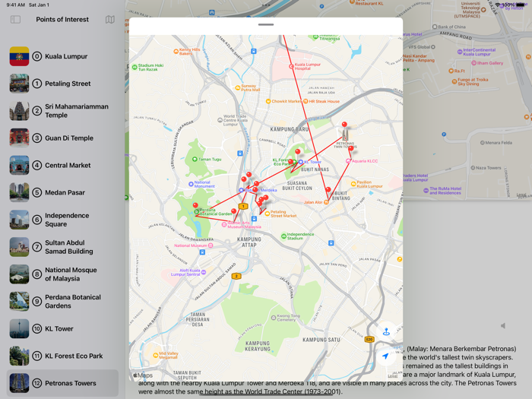Tap the Islamic Arts Museum Malaysia marker

tap(224, 225)
